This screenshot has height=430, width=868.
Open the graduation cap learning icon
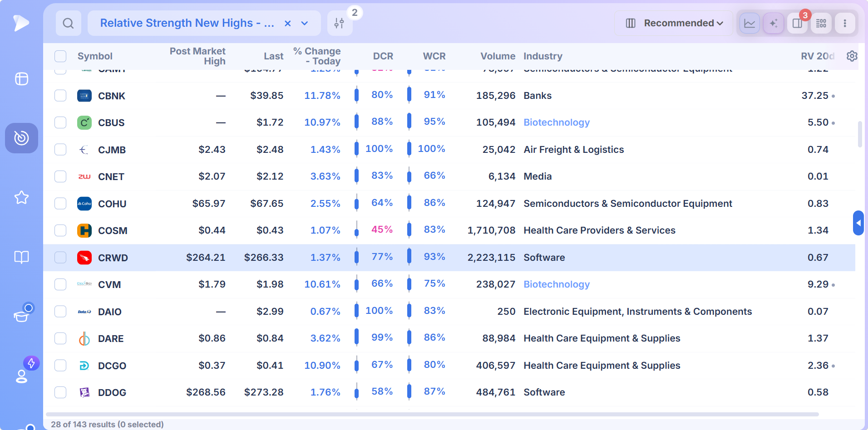click(21, 316)
